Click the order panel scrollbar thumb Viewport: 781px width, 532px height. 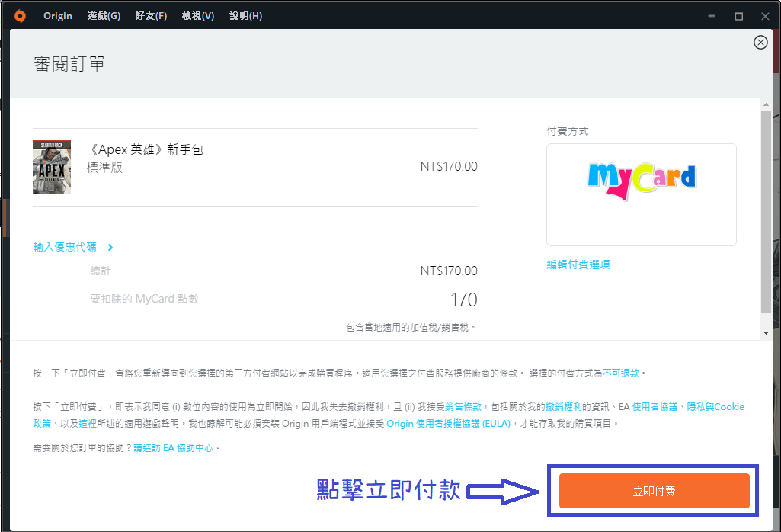766,212
